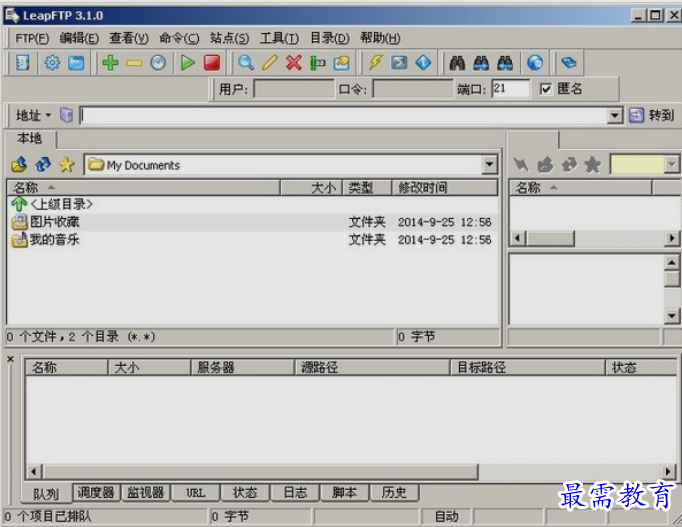Screen dimensions: 682x527
Task: Click the blue book help icon
Action: tap(569, 63)
